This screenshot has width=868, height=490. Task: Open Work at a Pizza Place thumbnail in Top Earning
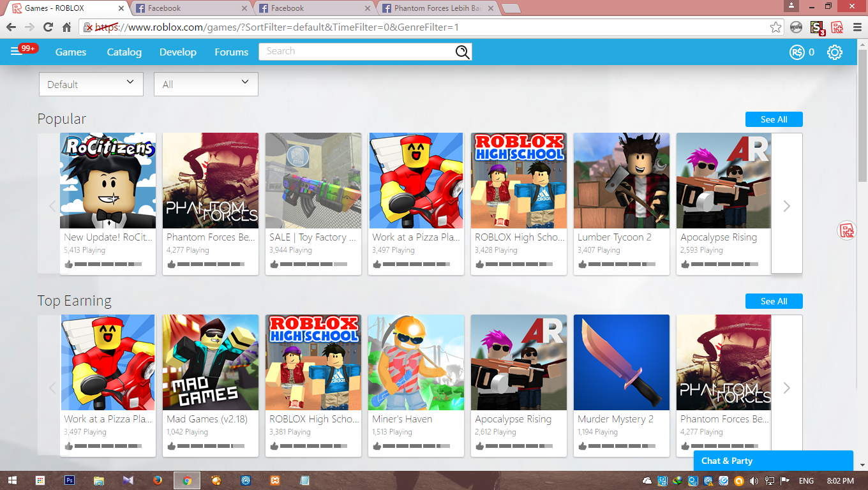point(108,362)
